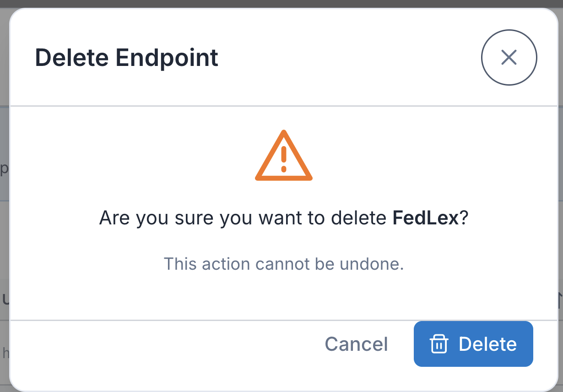Click the alert icon above the confirmation text

(x=283, y=156)
